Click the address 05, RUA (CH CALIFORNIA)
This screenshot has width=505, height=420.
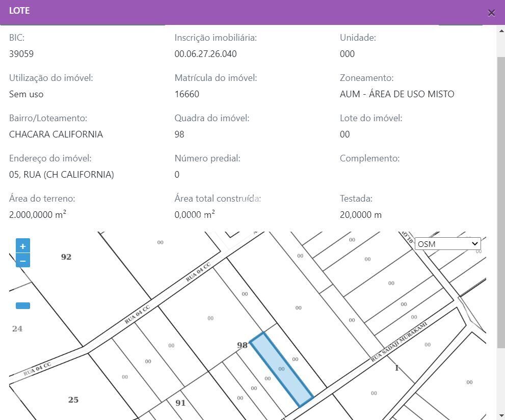[62, 175]
